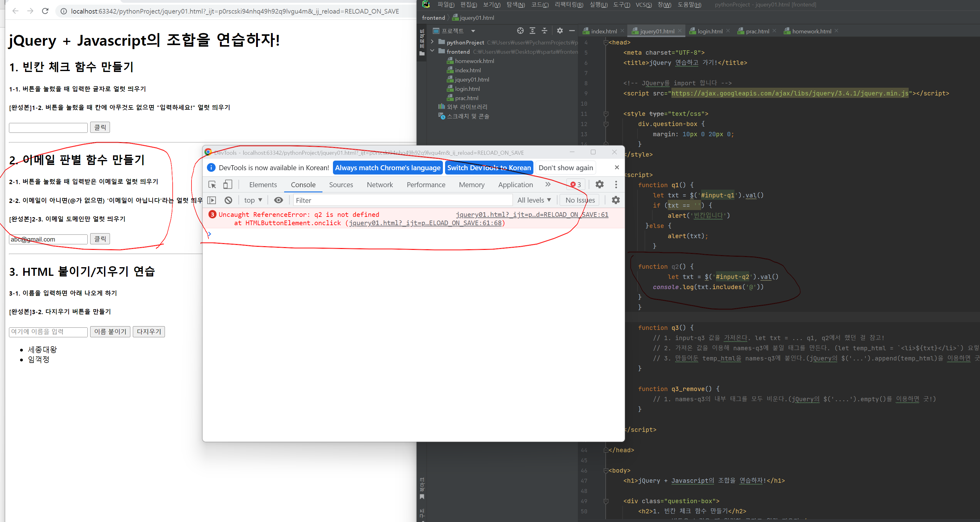The image size is (980, 522).
Task: Open the onclick stack trace link
Action: [x=425, y=223]
